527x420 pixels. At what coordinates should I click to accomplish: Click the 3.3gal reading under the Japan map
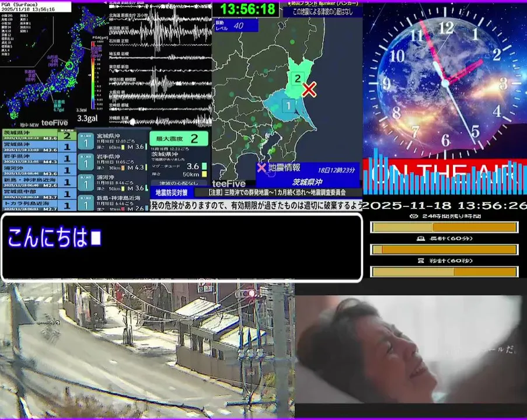point(88,118)
